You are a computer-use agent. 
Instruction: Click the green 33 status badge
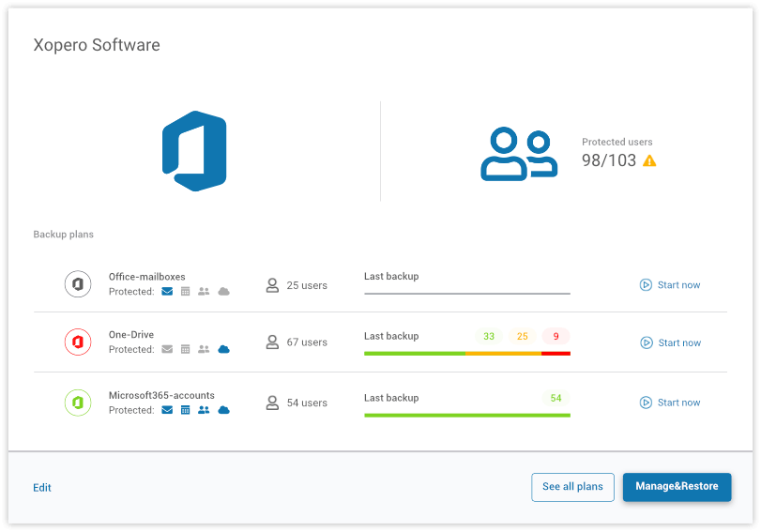(x=489, y=336)
